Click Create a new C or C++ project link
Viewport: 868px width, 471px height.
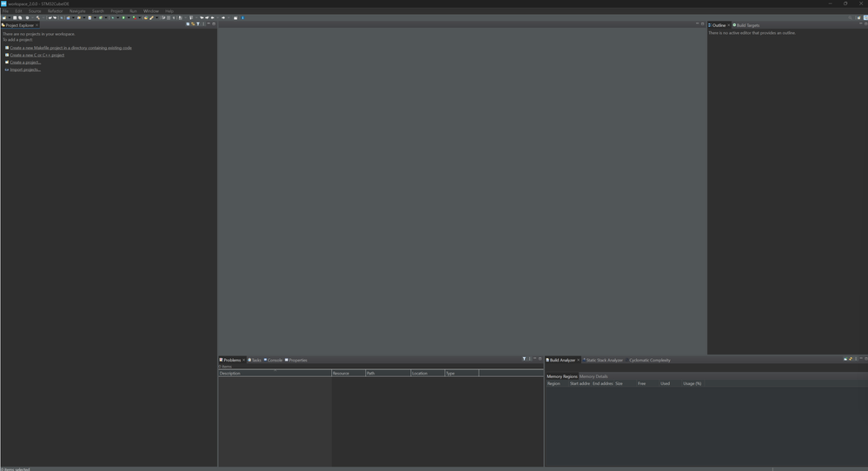[x=37, y=55]
